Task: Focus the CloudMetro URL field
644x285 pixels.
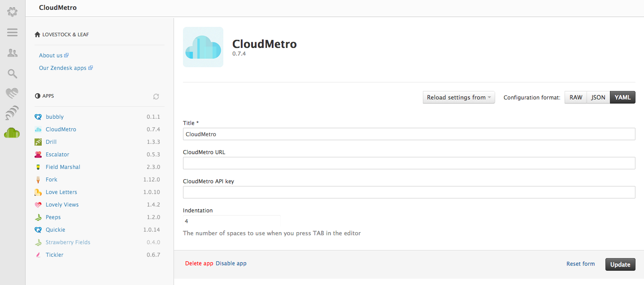Action: (409, 163)
